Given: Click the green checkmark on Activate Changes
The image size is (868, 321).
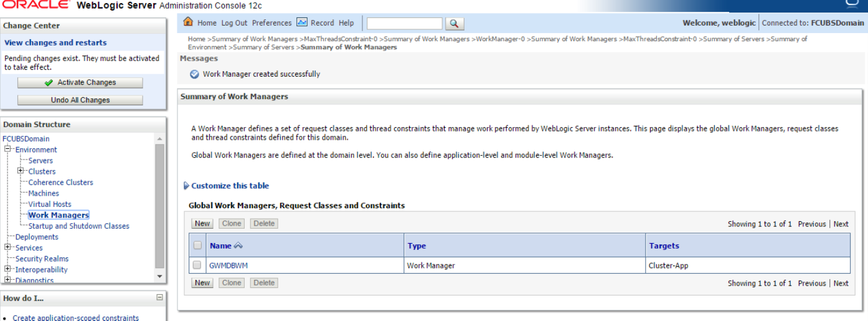Looking at the screenshot, I should (49, 83).
